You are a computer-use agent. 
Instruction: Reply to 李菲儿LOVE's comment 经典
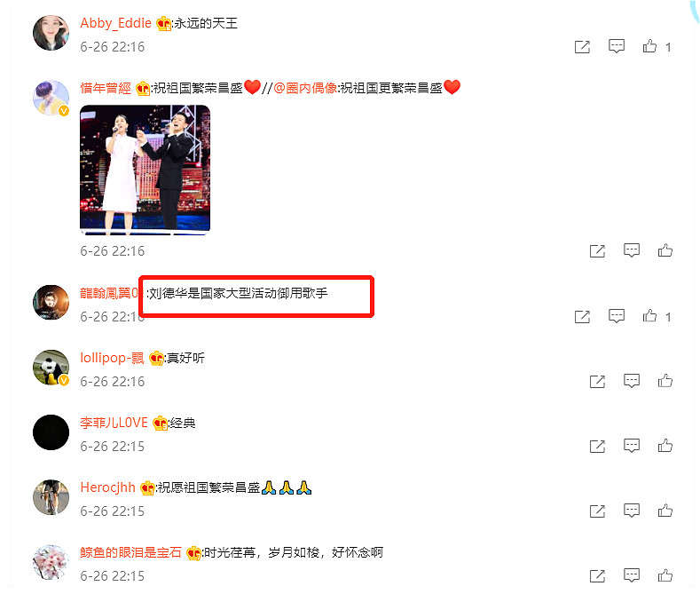[632, 445]
